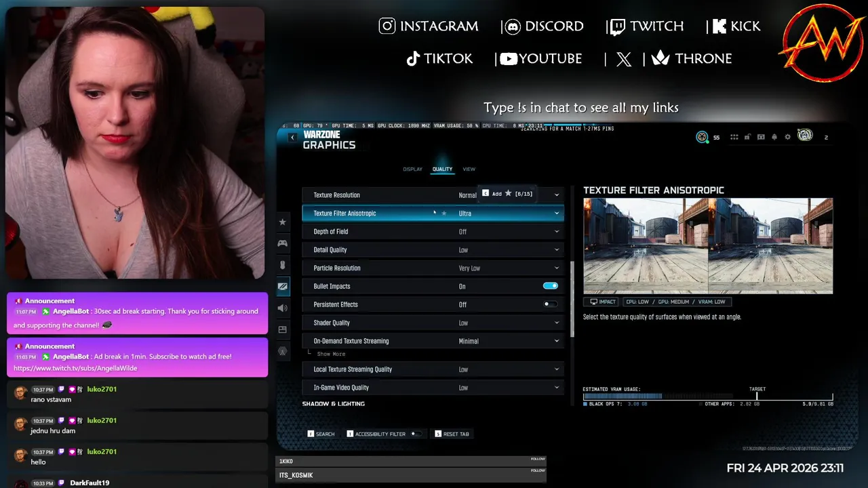The height and width of the screenshot is (488, 868).
Task: Open the party avatar emblem next to 2
Action: click(805, 136)
